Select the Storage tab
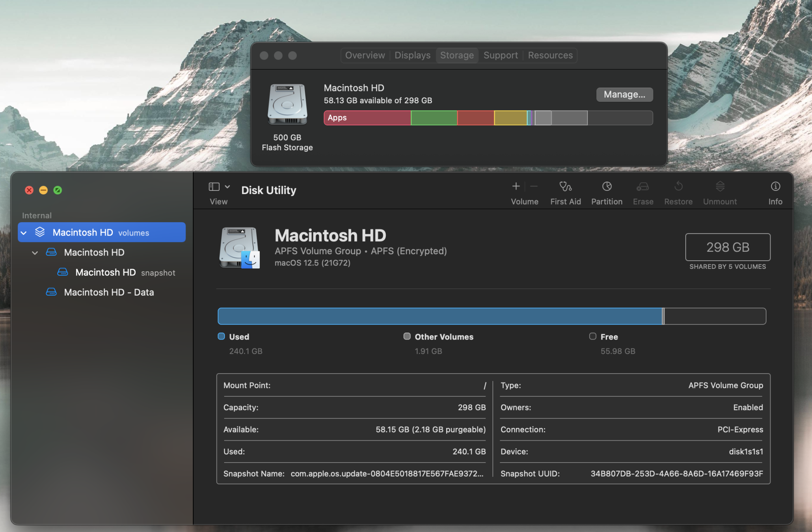 tap(457, 55)
